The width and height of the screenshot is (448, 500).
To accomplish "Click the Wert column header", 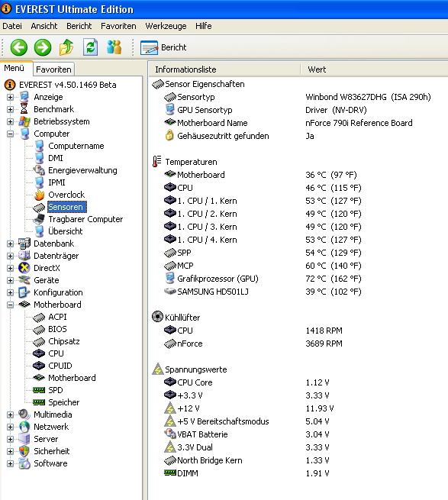I will point(374,69).
